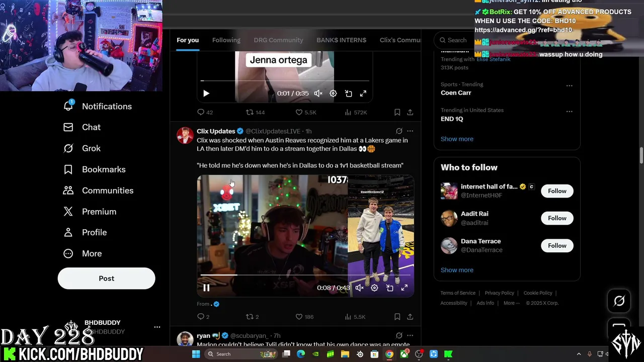This screenshot has width=644, height=362.
Task: Open picture-in-picture on the Jenna ortega video
Action: click(x=348, y=94)
